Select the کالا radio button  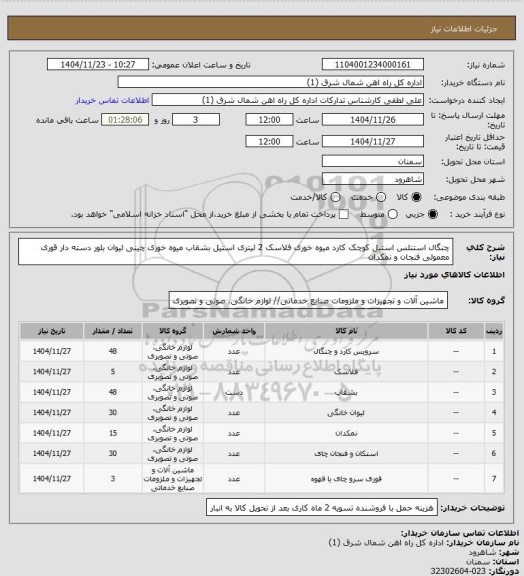point(416,197)
